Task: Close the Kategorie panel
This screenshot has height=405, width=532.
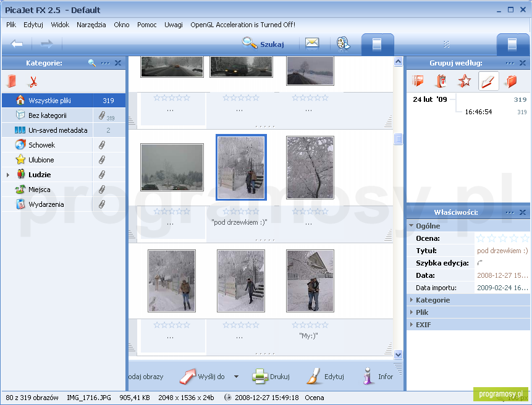Action: point(118,63)
